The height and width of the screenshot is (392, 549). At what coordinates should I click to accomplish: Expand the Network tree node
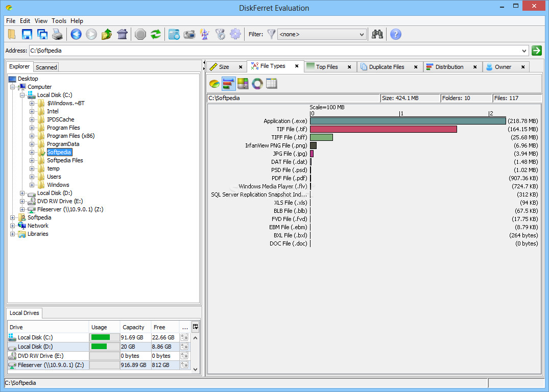click(13, 226)
